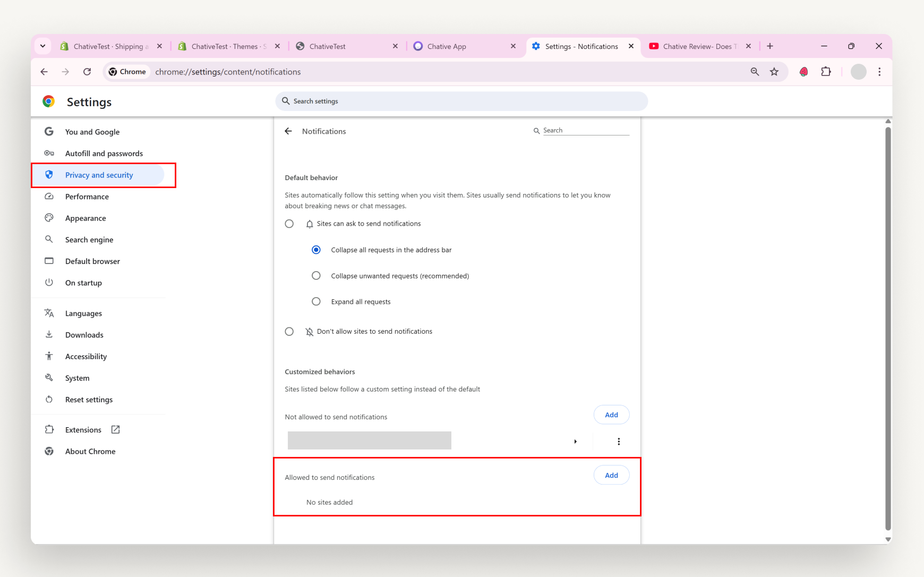Click the back arrow beside Notifications heading

tap(288, 131)
